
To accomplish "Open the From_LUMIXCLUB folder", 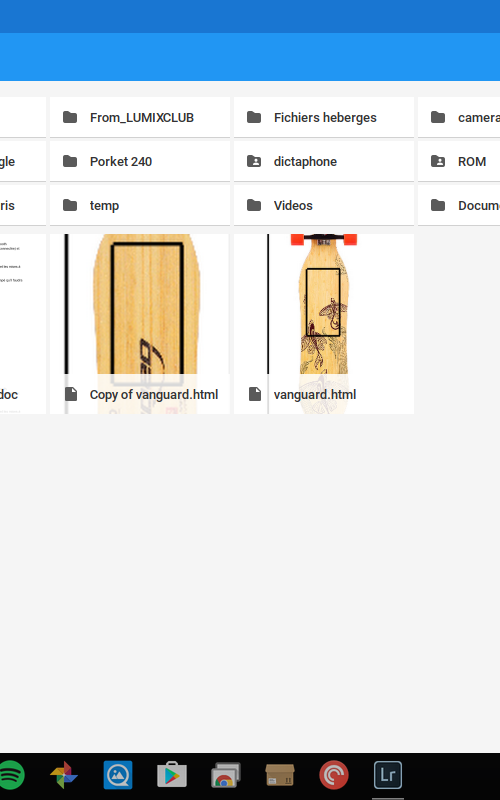I will 140,117.
